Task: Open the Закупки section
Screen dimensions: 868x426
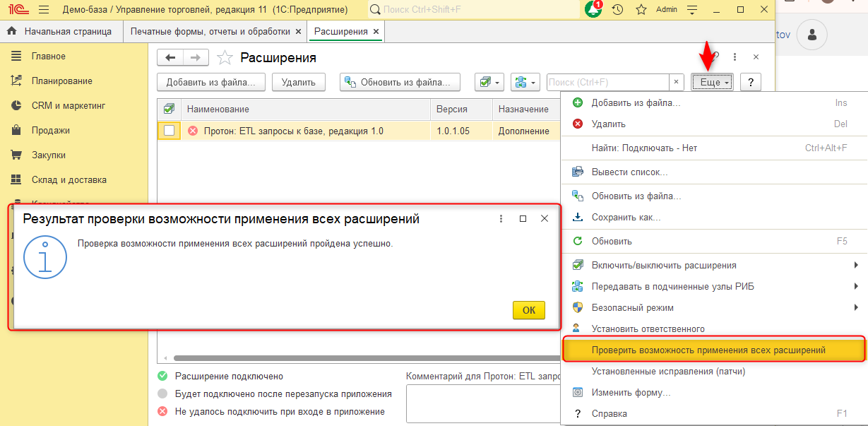Action: [x=49, y=155]
